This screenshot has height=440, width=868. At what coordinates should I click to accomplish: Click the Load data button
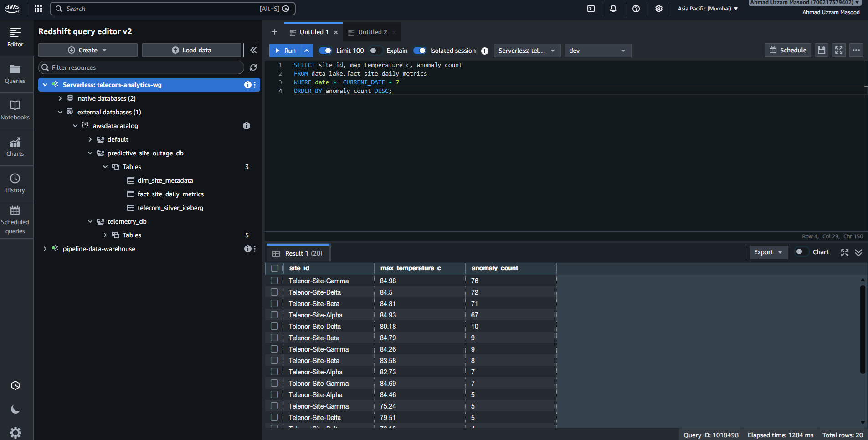(x=191, y=50)
